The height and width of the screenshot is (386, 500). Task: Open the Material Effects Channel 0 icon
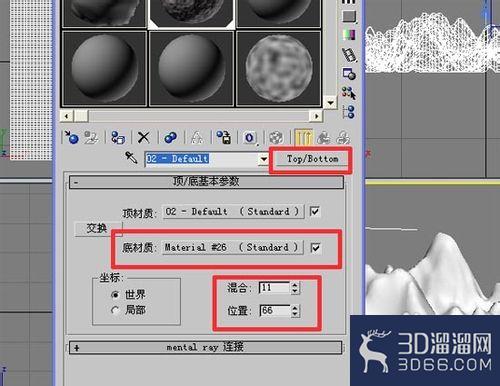tap(250, 137)
